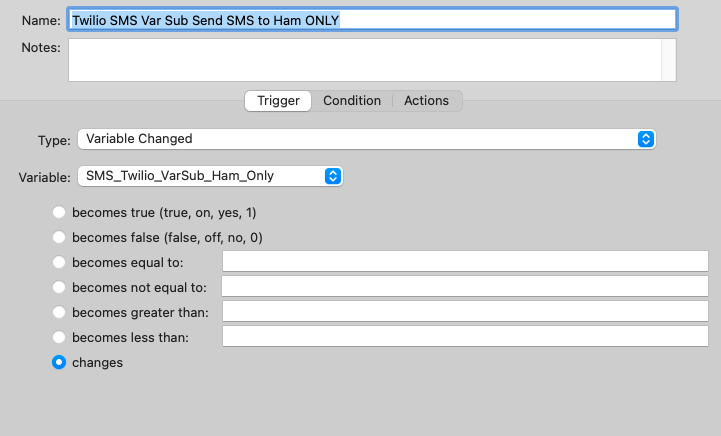The image size is (721, 436).
Task: Click into the Notes text area
Action: (x=365, y=60)
